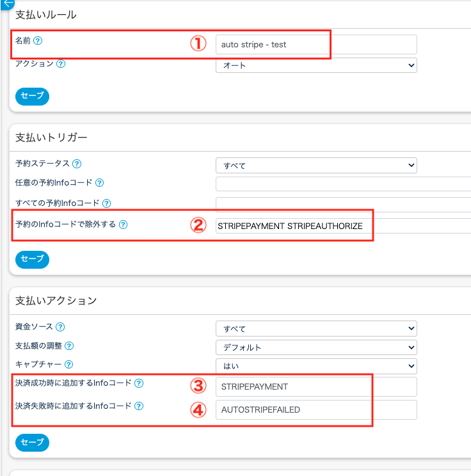Click help icon beside すべての予約Infoコード
The width and height of the screenshot is (471, 476).
click(107, 203)
